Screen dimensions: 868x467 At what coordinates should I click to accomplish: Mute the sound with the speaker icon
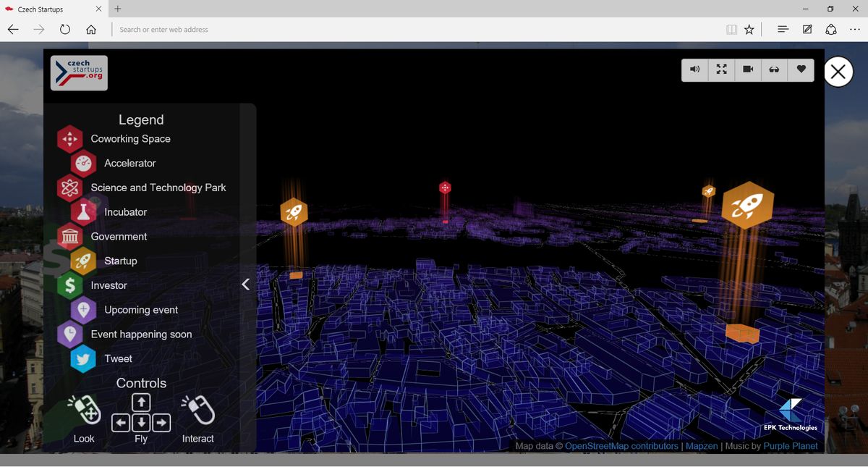[x=694, y=70]
